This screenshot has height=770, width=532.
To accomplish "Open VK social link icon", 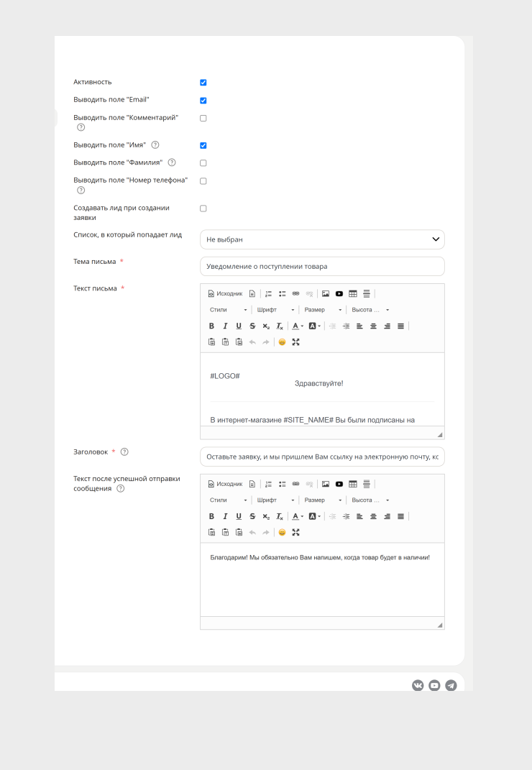I will coord(418,686).
